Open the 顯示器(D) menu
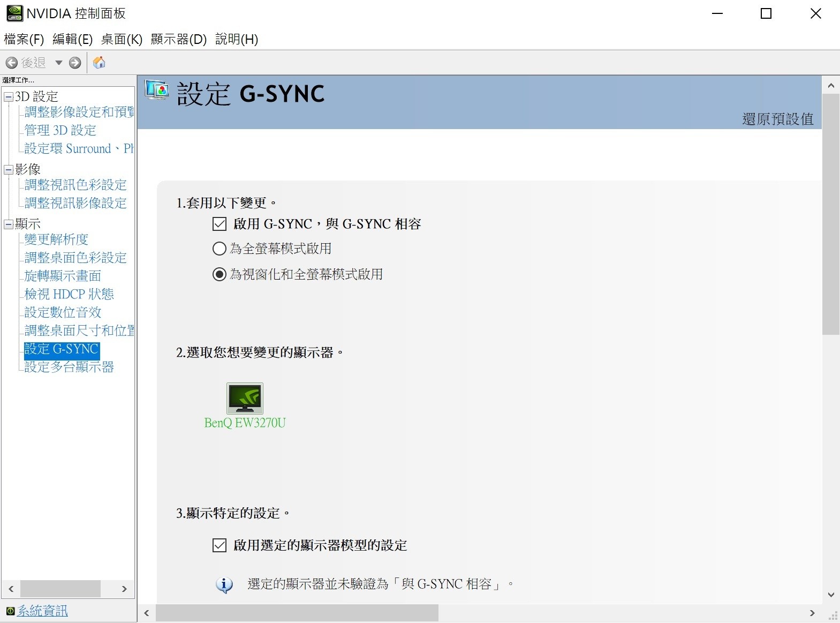 tap(179, 39)
